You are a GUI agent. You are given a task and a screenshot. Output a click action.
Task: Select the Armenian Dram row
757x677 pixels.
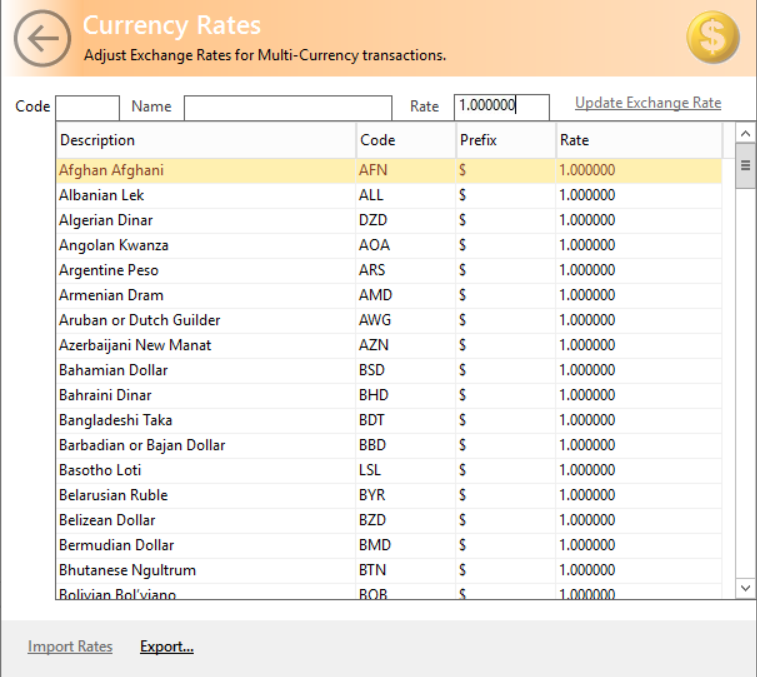coord(389,295)
